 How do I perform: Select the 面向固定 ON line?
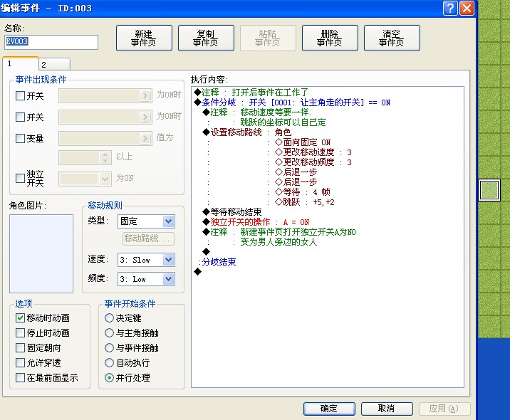[x=303, y=142]
